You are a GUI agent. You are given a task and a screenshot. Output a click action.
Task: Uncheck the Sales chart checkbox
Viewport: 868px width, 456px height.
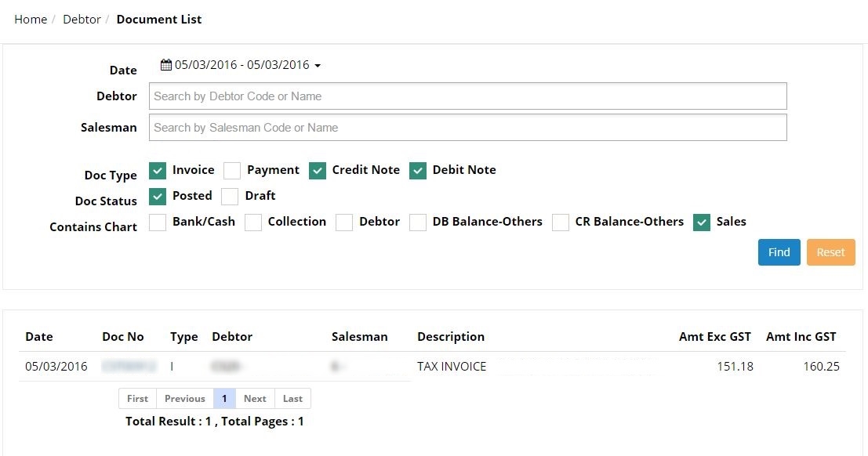point(701,222)
